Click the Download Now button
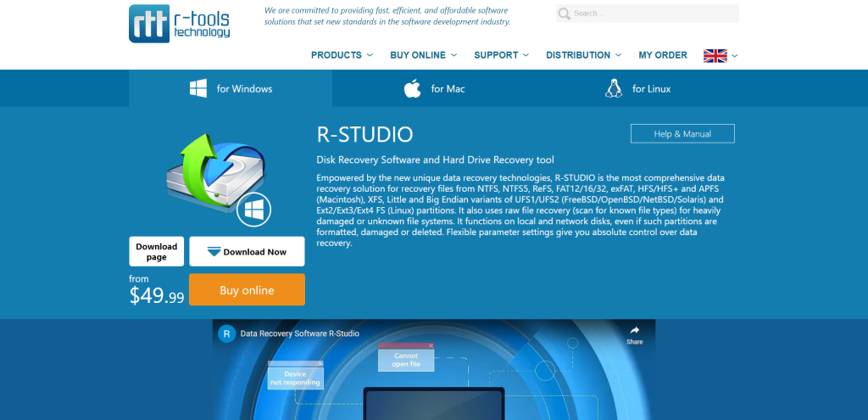868x420 pixels. (247, 251)
